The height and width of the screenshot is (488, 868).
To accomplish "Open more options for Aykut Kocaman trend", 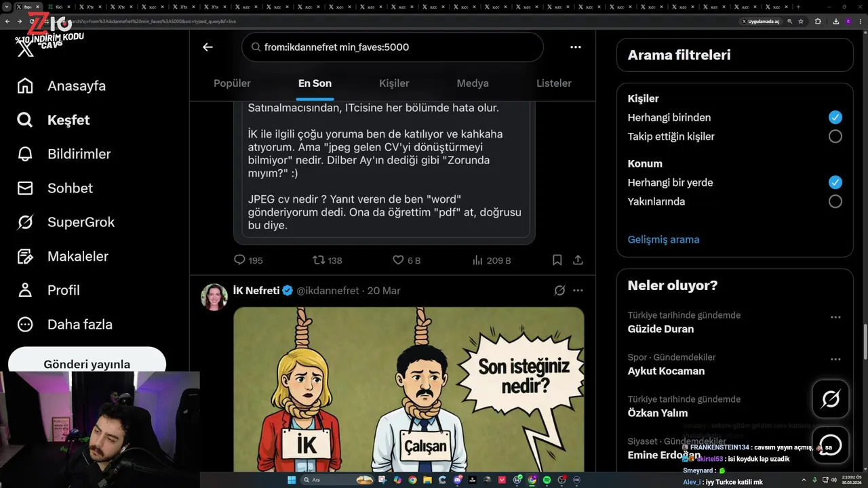I will pyautogui.click(x=835, y=359).
